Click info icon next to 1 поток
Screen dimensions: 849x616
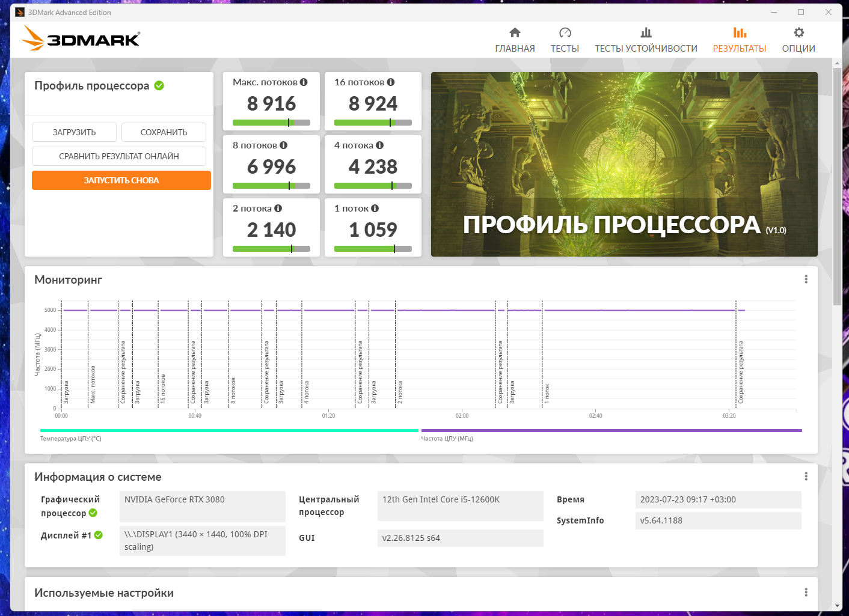click(x=375, y=208)
